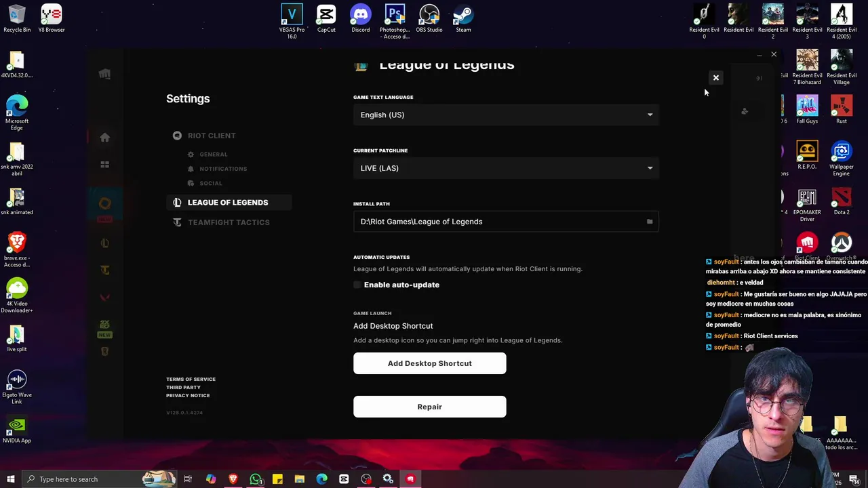Image resolution: width=868 pixels, height=488 pixels.
Task: Select the OBS Studio desktop icon
Action: pos(429,19)
